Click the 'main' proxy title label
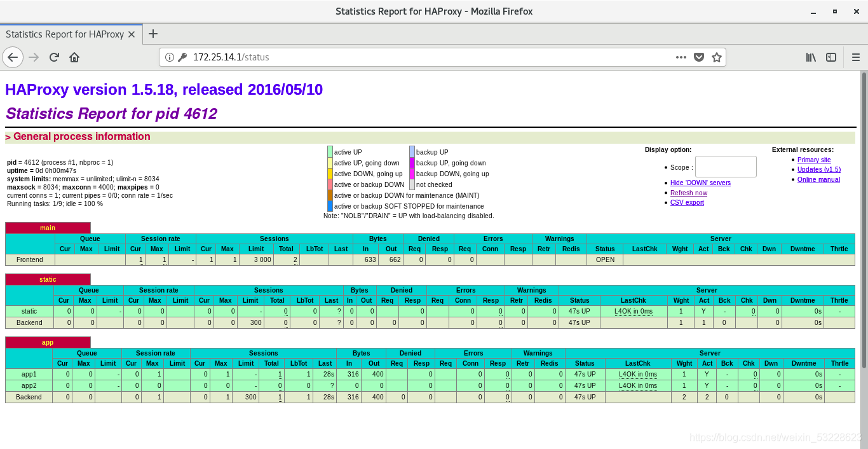 point(48,228)
